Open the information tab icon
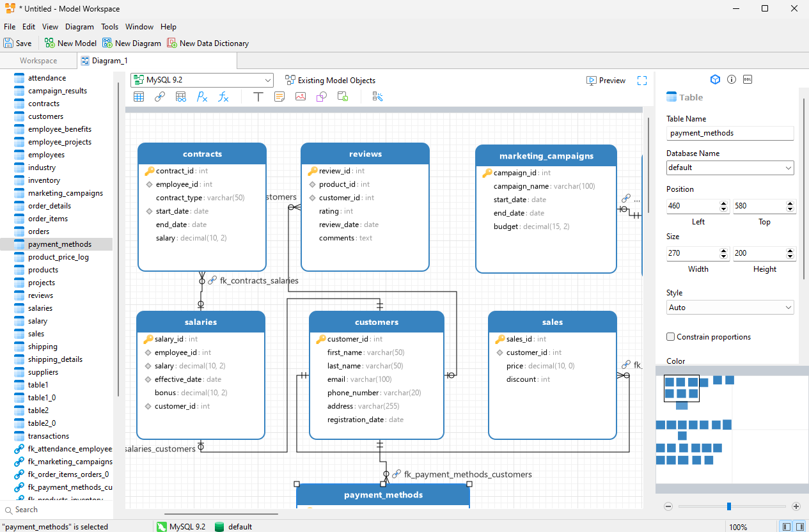This screenshot has height=532, width=809. 732,79
